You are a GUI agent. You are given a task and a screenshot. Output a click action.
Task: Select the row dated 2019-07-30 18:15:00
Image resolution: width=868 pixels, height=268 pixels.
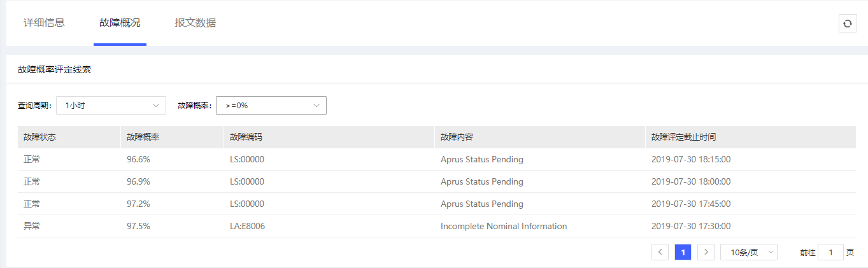690,159
